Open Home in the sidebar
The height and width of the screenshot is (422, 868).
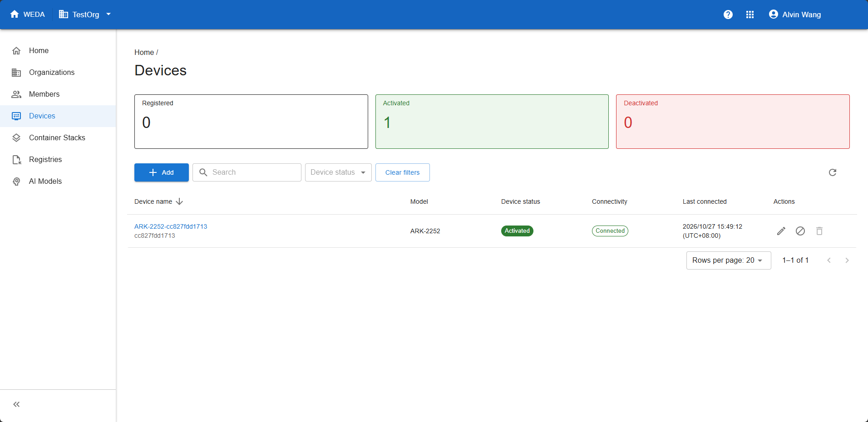pyautogui.click(x=58, y=51)
